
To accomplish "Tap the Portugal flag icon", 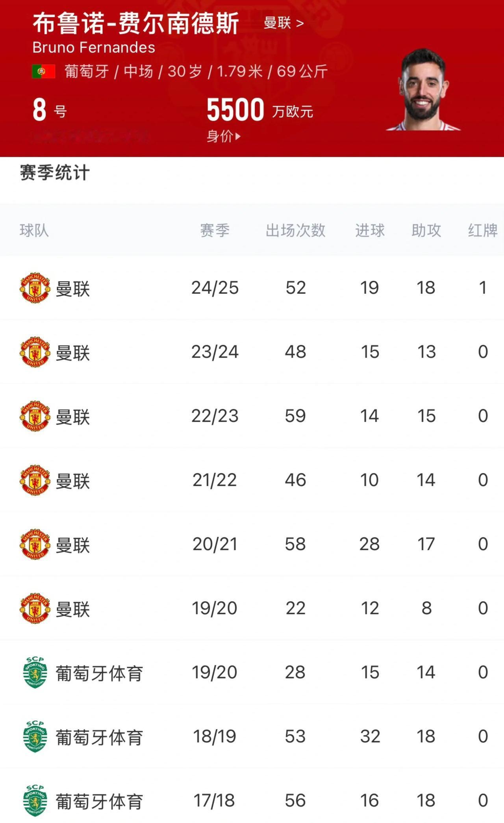I will pyautogui.click(x=43, y=72).
